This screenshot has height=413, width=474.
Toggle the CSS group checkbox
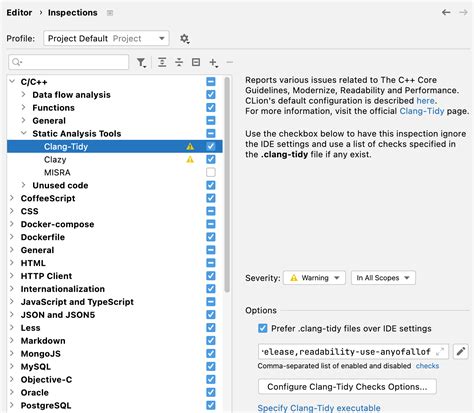coord(211,211)
